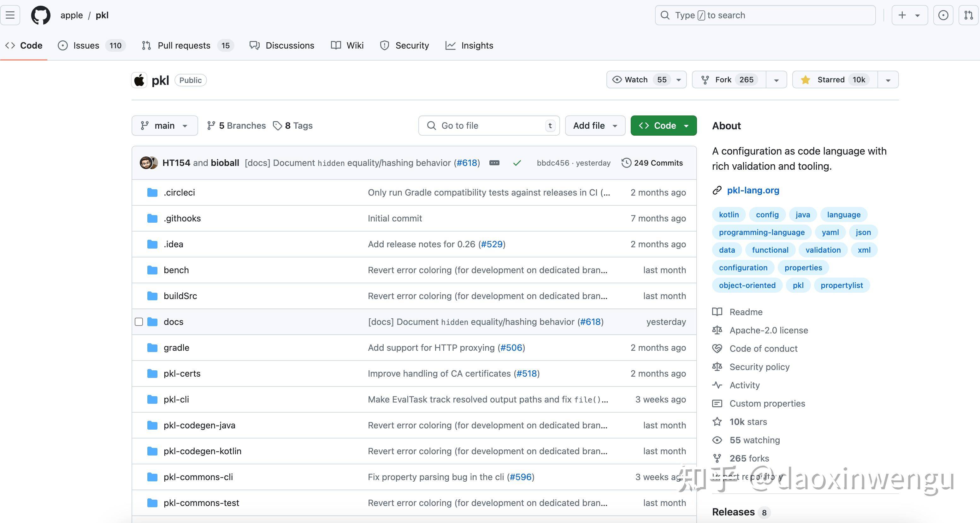Image resolution: width=980 pixels, height=523 pixels.
Task: Open the pkl-certs folder
Action: tap(182, 373)
